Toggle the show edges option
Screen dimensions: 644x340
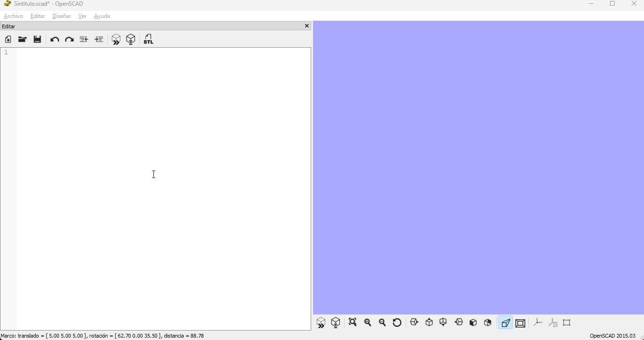pyautogui.click(x=567, y=323)
